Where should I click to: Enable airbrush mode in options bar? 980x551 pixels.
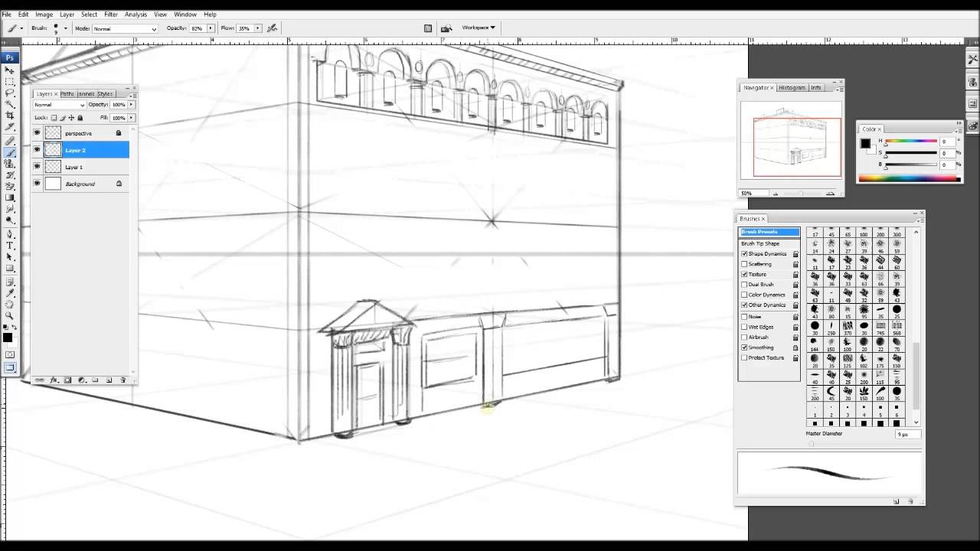pos(273,28)
